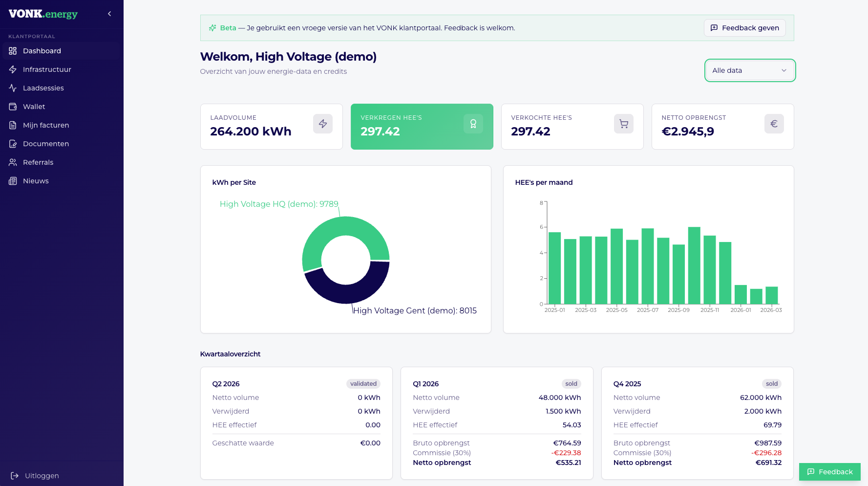Screen dimensions: 868x486
Task: Click the Q4 2025 Netto opbrengst €691.32
Action: pos(768,463)
